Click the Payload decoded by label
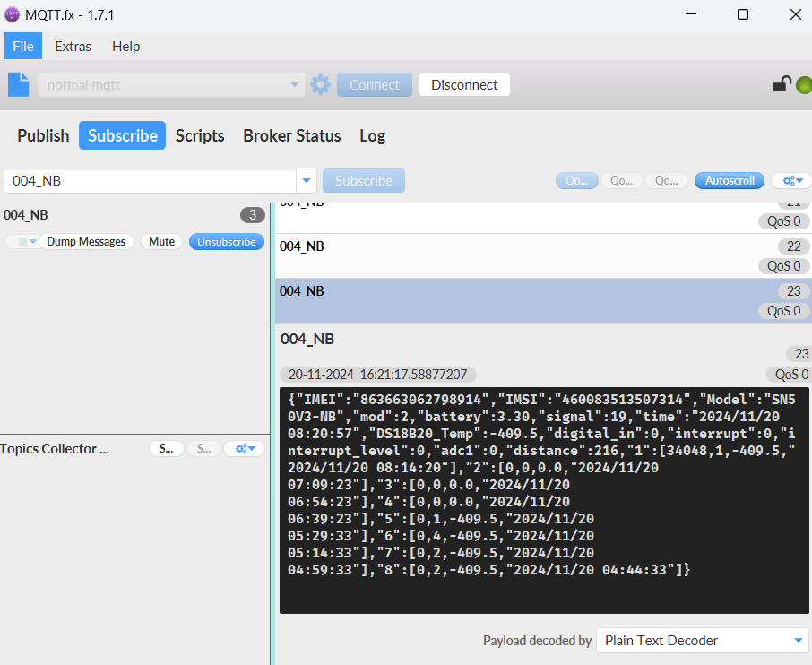The width and height of the screenshot is (812, 665). [x=537, y=641]
